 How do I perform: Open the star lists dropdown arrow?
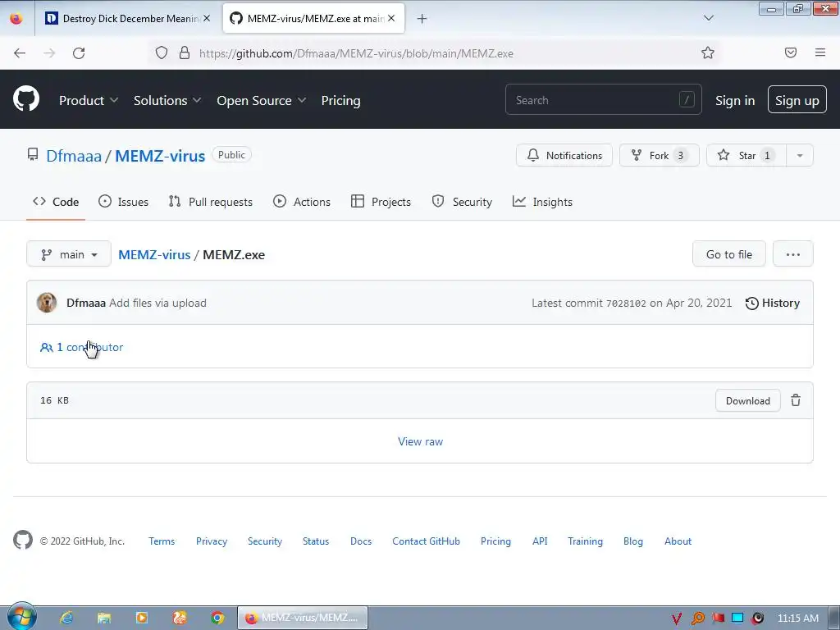coord(800,155)
